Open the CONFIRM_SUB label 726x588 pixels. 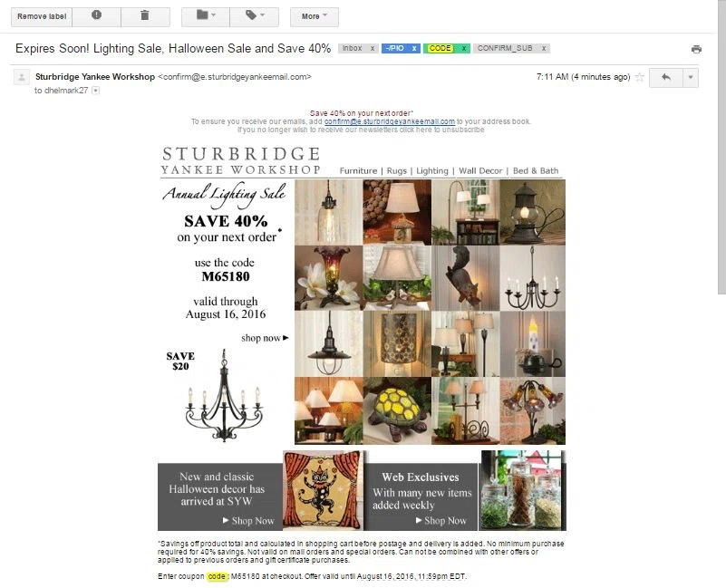505,48
